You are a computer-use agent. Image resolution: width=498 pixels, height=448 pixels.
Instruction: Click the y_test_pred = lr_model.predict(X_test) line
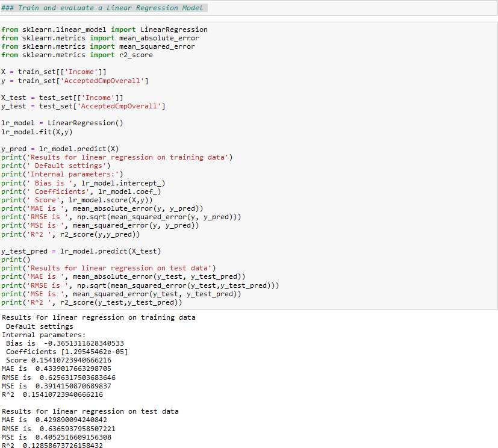coord(81,250)
